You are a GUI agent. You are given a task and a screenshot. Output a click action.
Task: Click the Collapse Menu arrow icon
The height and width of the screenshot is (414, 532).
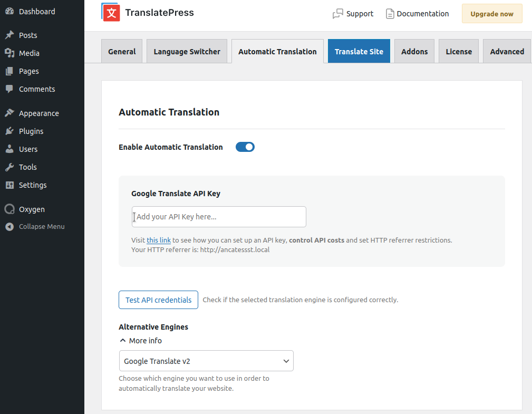click(9, 226)
